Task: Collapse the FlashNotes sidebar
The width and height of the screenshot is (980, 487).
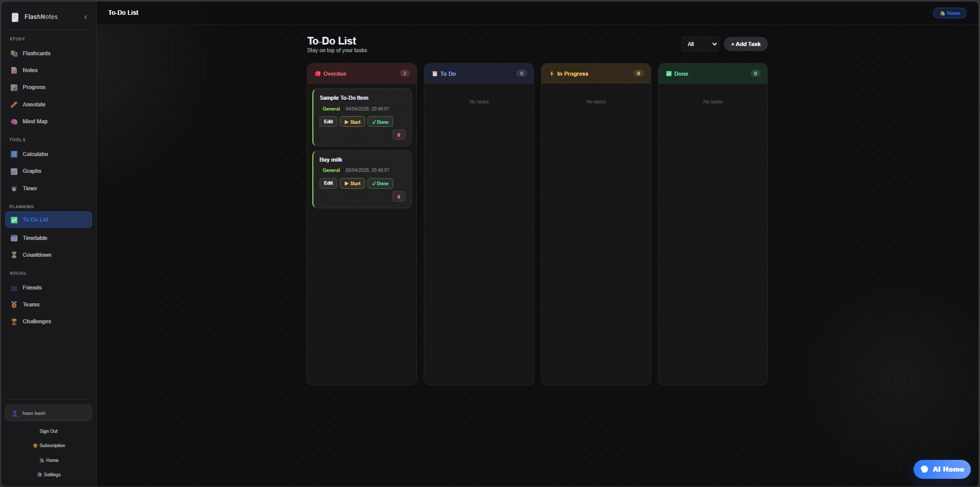Action: 85,17
